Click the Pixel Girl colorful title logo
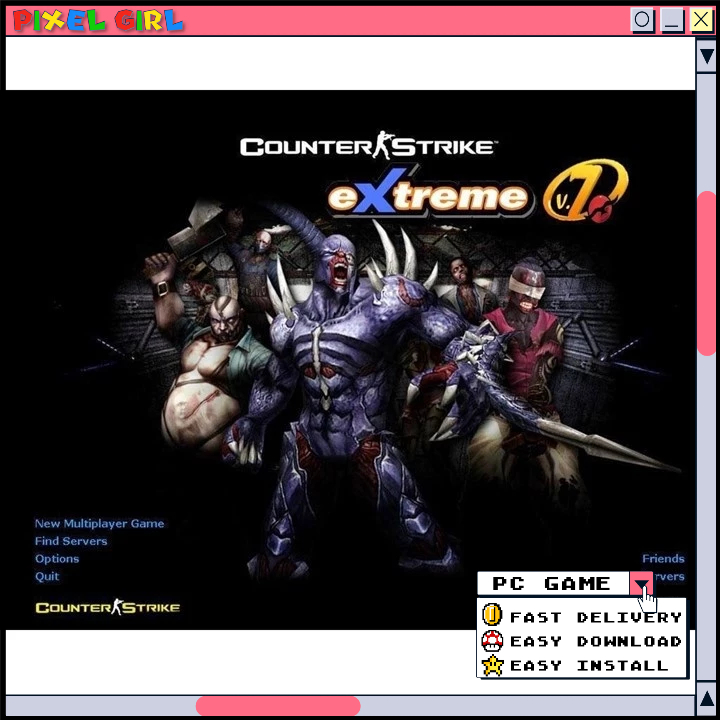 pos(98,21)
